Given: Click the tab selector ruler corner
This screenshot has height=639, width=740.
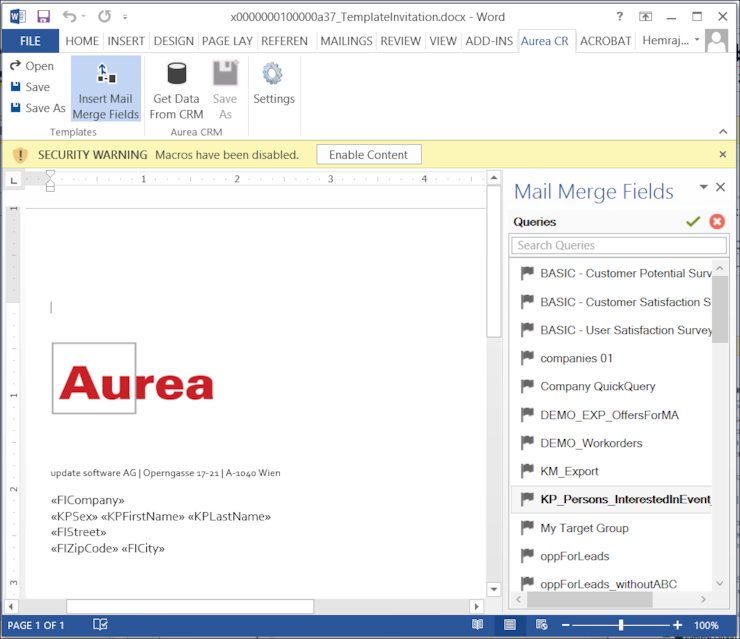Looking at the screenshot, I should point(14,180).
